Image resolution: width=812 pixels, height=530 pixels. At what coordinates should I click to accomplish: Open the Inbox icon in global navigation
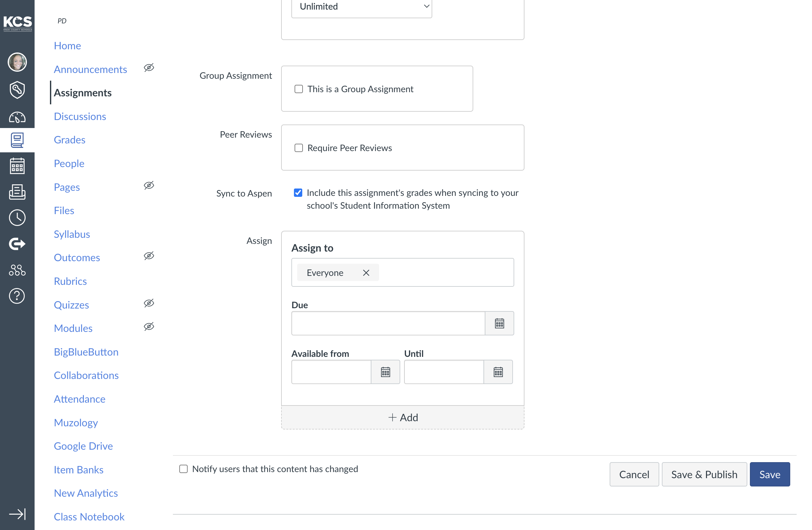pyautogui.click(x=17, y=192)
